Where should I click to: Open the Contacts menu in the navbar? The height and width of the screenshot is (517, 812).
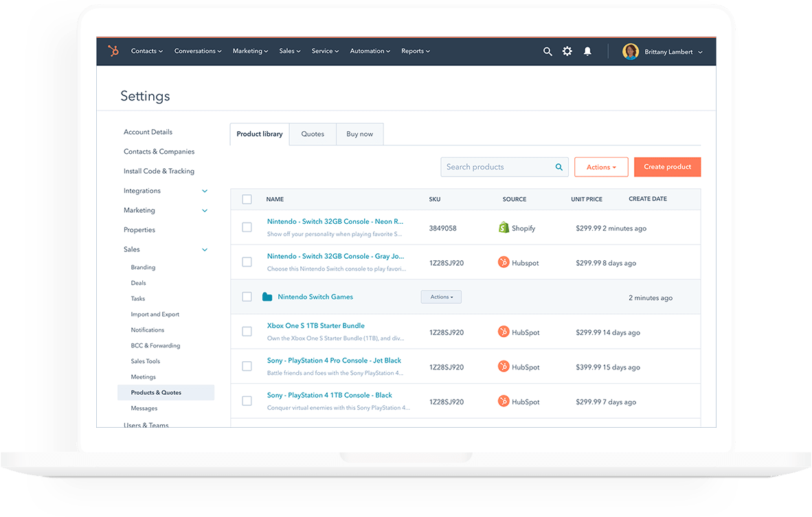[146, 51]
